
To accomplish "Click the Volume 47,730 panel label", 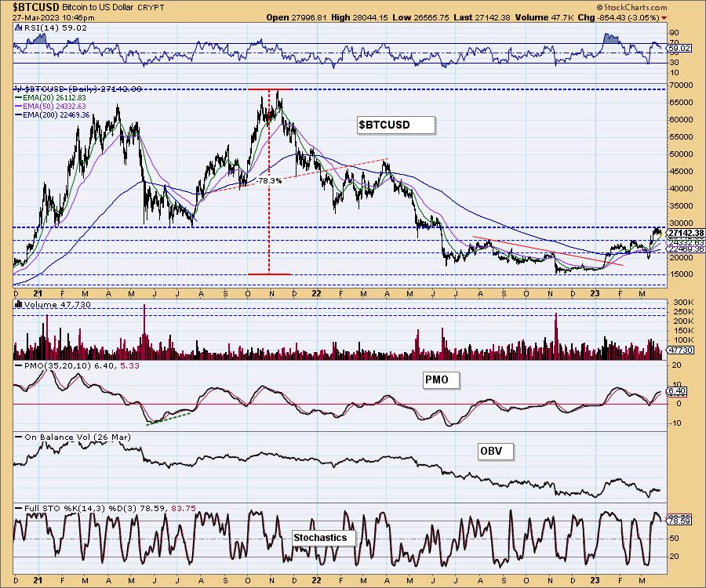I will pos(57,305).
